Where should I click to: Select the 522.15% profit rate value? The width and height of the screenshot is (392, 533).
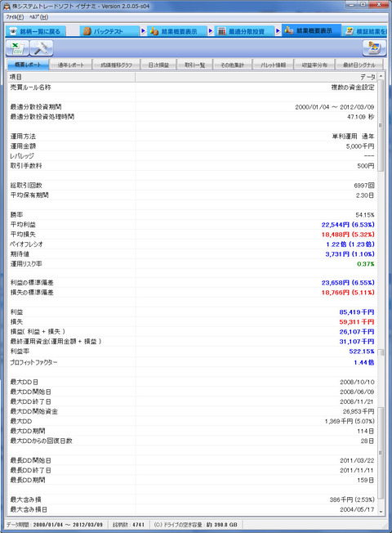pyautogui.click(x=362, y=352)
